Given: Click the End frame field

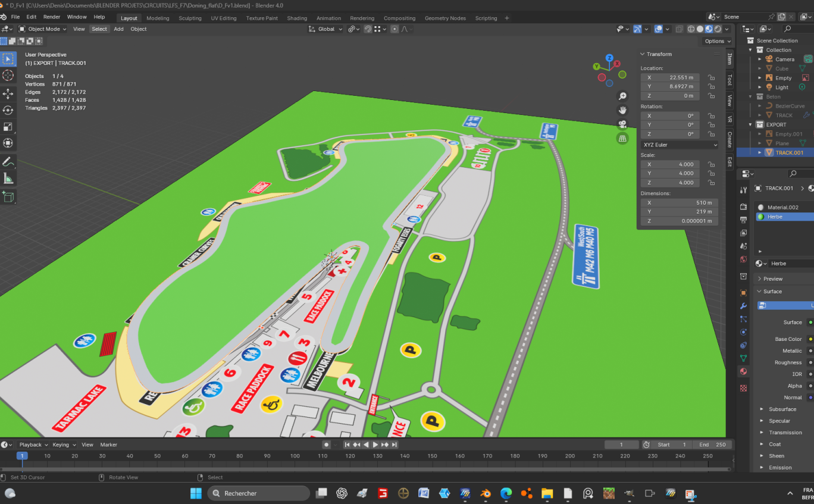Looking at the screenshot, I should tap(713, 444).
